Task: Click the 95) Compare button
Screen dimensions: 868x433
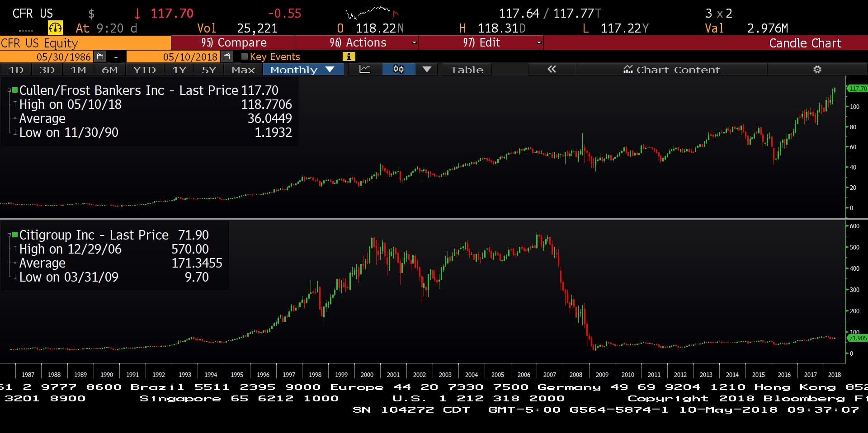Action: click(233, 42)
